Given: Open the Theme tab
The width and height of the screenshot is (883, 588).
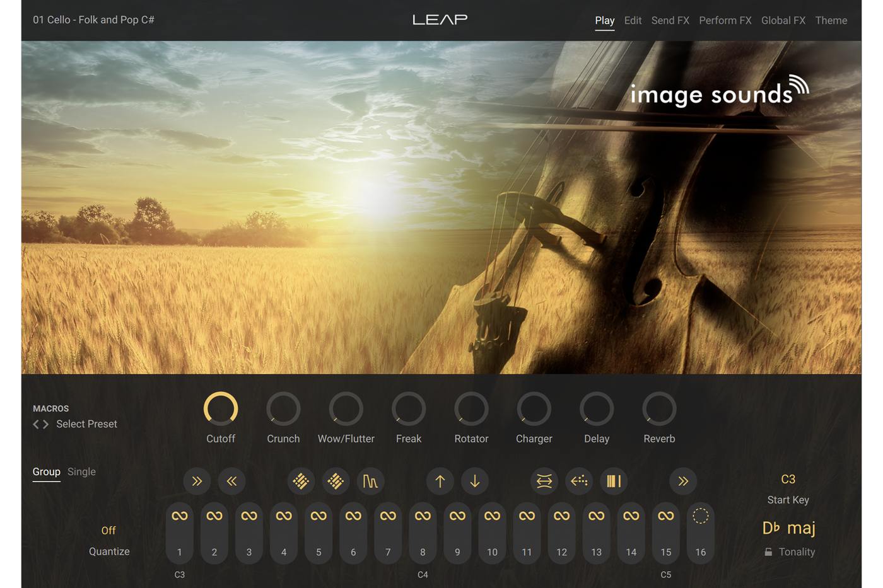Looking at the screenshot, I should coord(831,20).
